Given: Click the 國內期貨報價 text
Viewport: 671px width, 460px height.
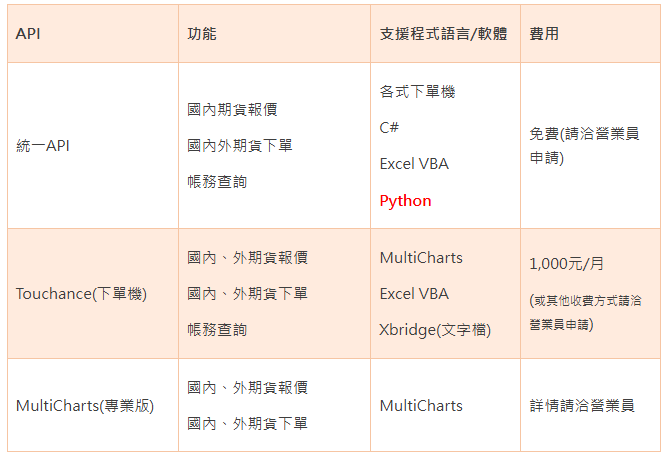Looking at the screenshot, I should coord(232,110).
